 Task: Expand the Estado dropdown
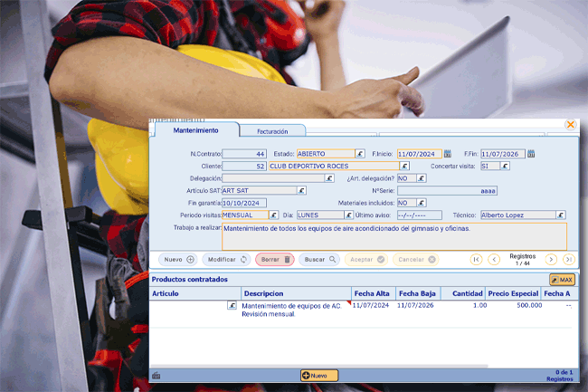359,154
